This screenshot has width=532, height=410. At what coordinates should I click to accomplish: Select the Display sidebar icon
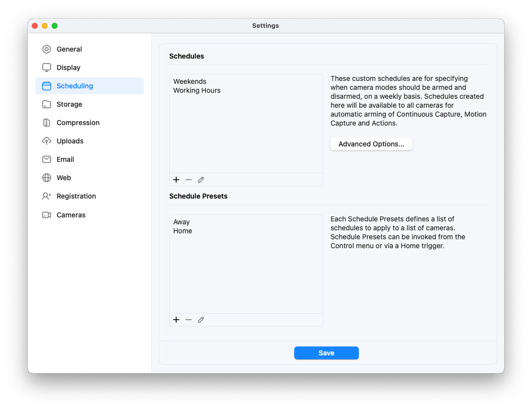pos(46,68)
